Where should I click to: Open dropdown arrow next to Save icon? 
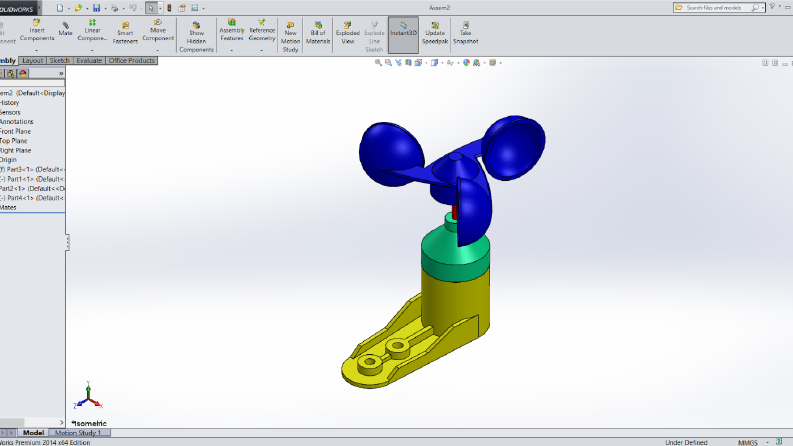(105, 8)
